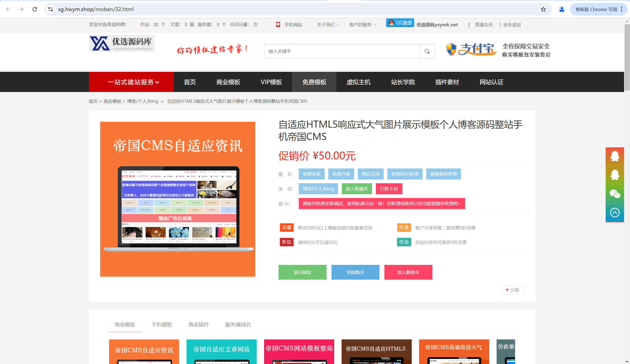Open the 手机网站 phone icon link

(289, 25)
